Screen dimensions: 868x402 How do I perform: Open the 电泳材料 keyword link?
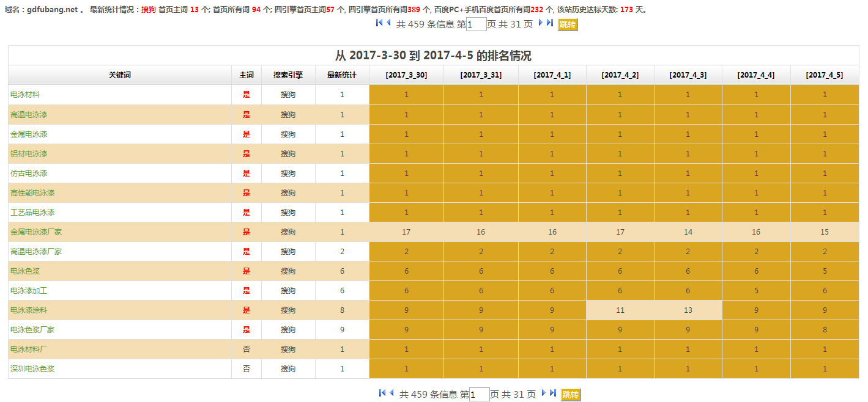click(x=25, y=95)
